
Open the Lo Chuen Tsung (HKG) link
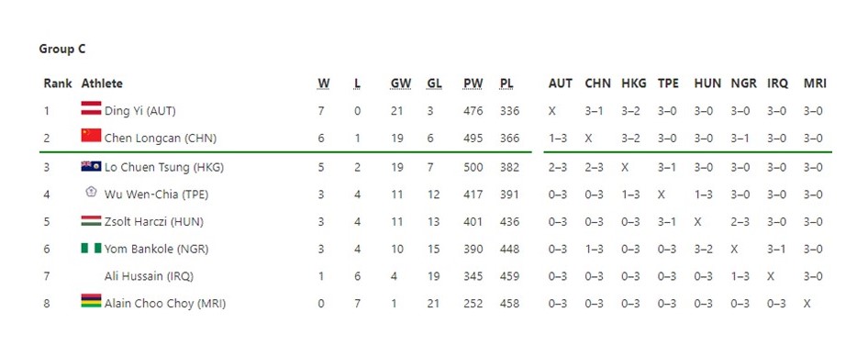coord(164,167)
